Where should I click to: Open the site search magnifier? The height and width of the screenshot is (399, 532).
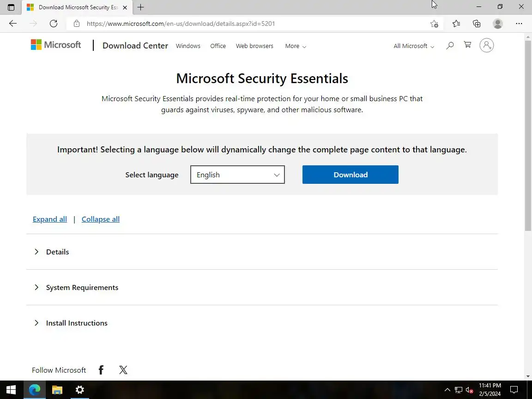pyautogui.click(x=450, y=45)
